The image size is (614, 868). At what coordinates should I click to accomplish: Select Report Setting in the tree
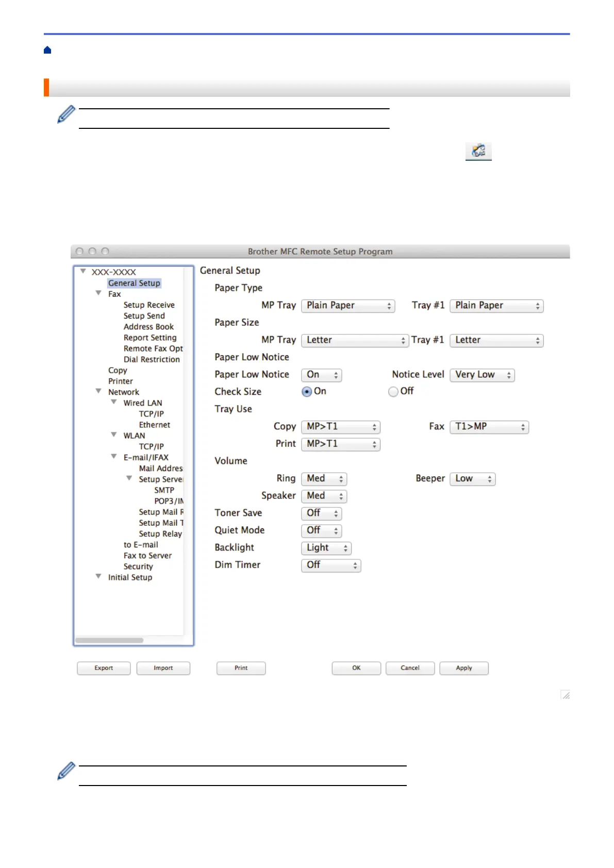(x=150, y=338)
